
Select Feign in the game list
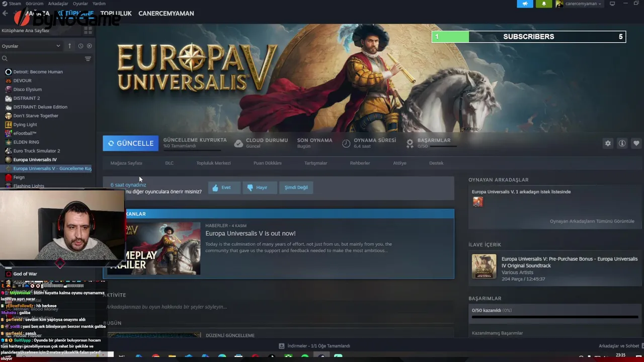tap(19, 177)
